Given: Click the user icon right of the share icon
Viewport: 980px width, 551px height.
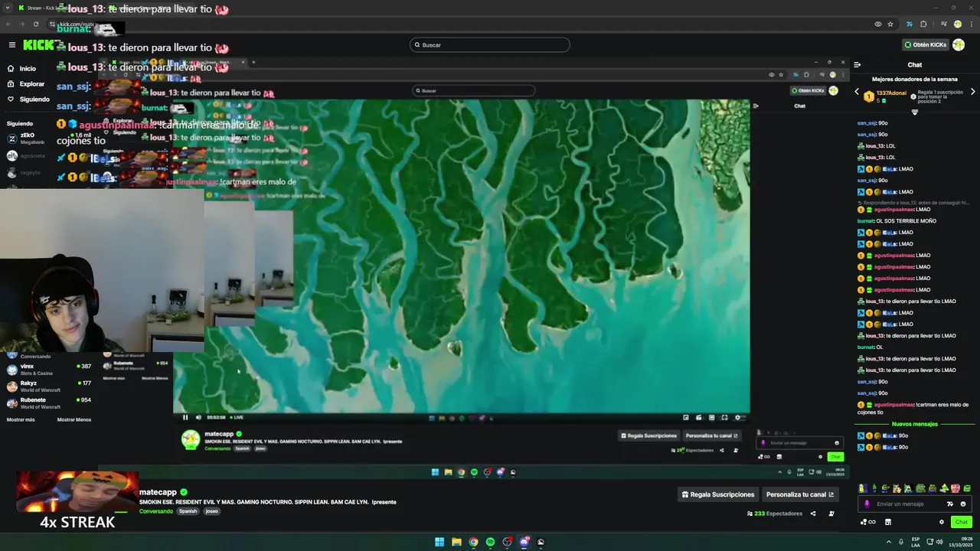Looking at the screenshot, I should 831,514.
